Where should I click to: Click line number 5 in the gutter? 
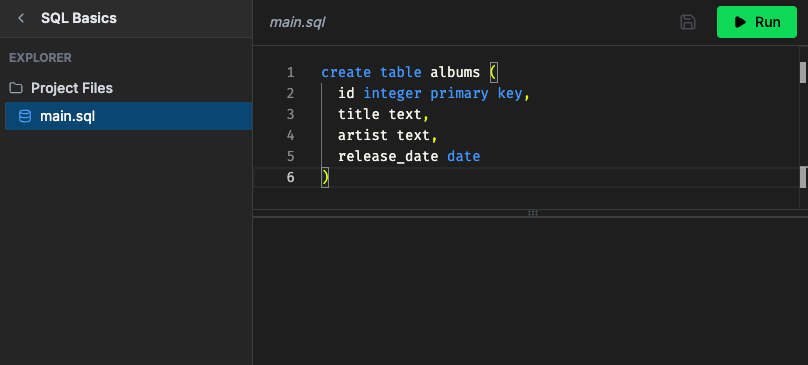click(291, 156)
